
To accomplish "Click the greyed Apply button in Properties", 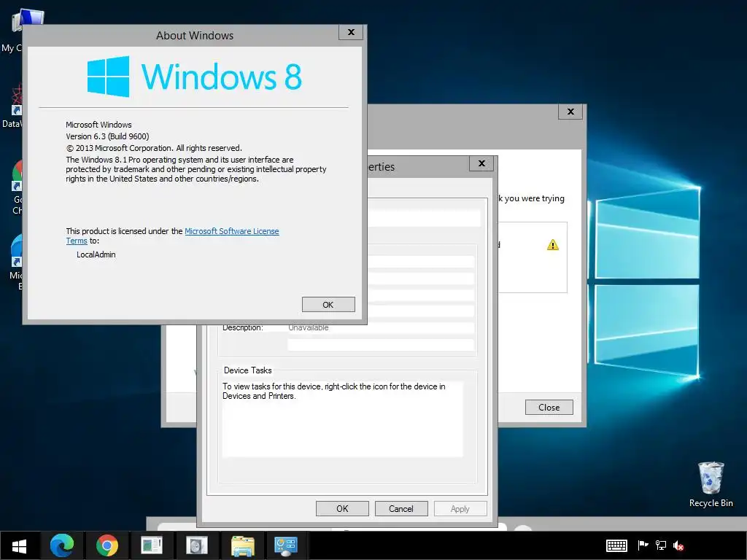I will coord(460,508).
